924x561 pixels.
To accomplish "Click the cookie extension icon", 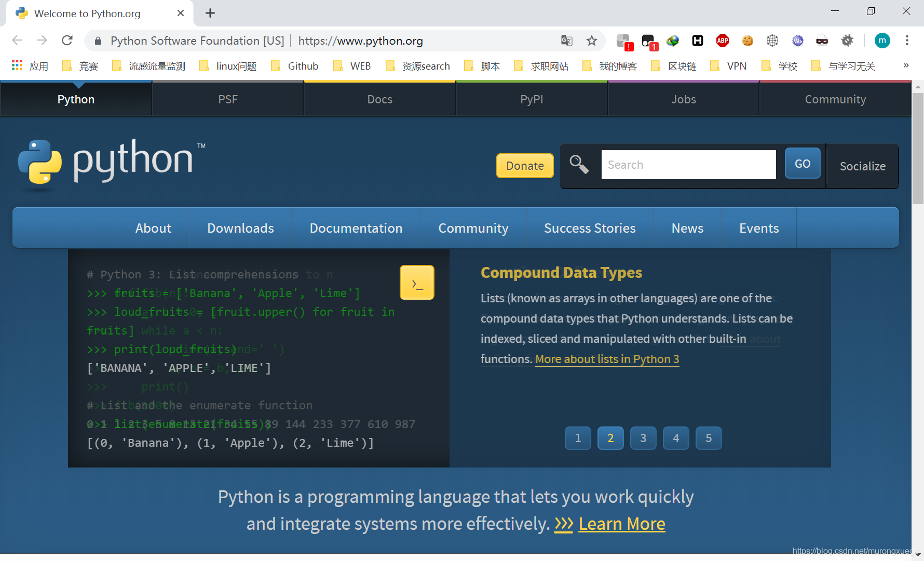I will coord(748,41).
